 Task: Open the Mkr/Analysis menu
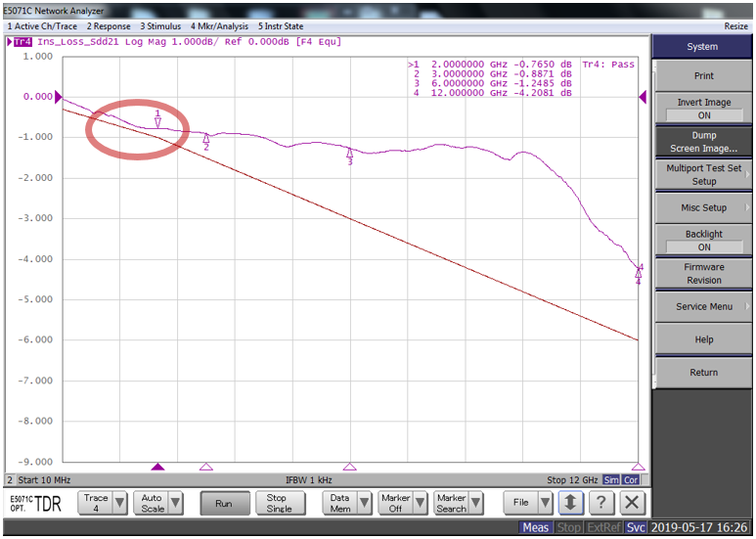[x=217, y=25]
